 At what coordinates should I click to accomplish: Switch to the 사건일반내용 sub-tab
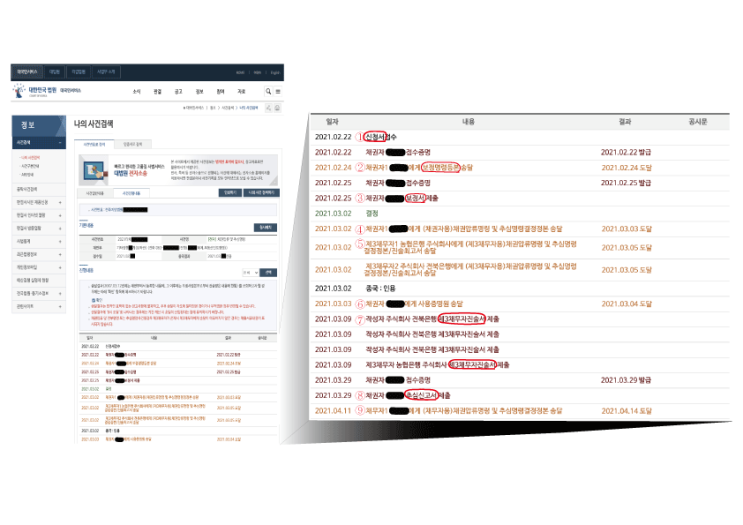[95, 193]
